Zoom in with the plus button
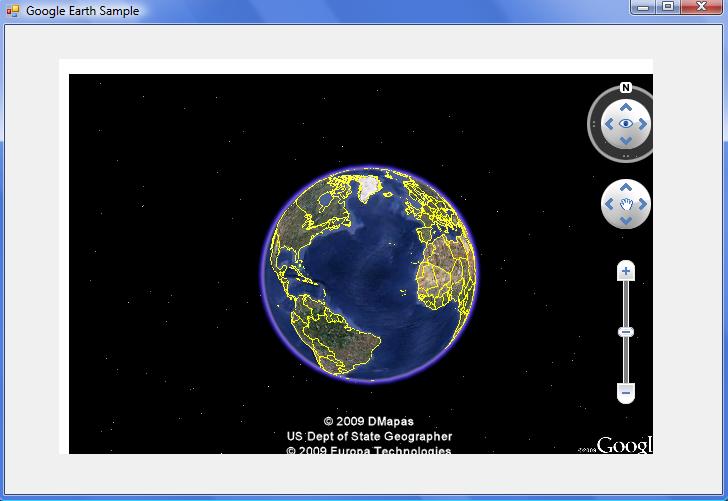This screenshot has width=728, height=501. point(626,271)
